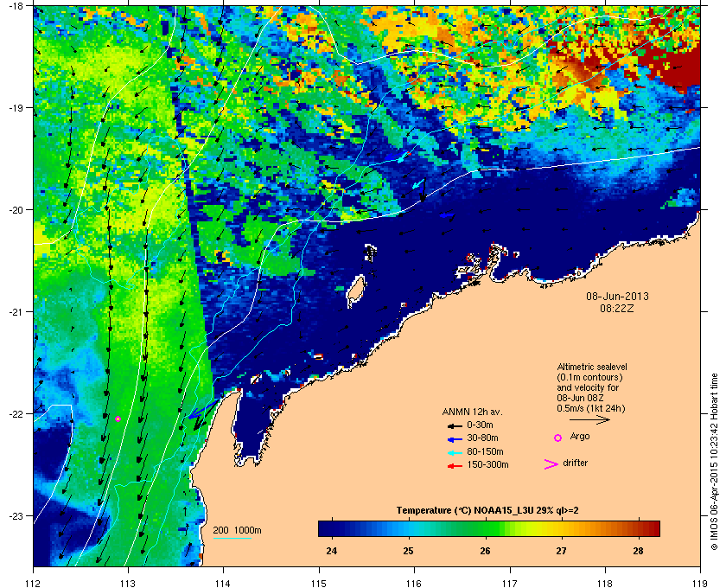Click the IMOS copyright timestamp text
726x588 pixels.
[x=714, y=462]
